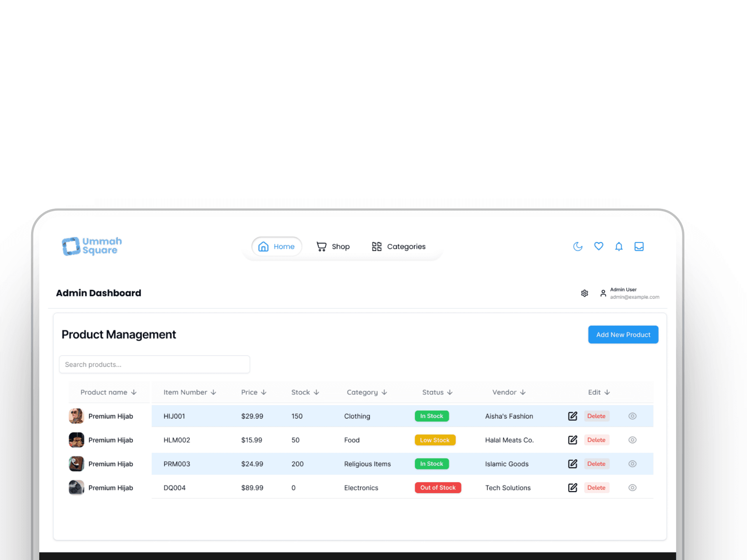Toggle dark mode with the moon icon
Image resolution: width=747 pixels, height=560 pixels.
point(578,246)
